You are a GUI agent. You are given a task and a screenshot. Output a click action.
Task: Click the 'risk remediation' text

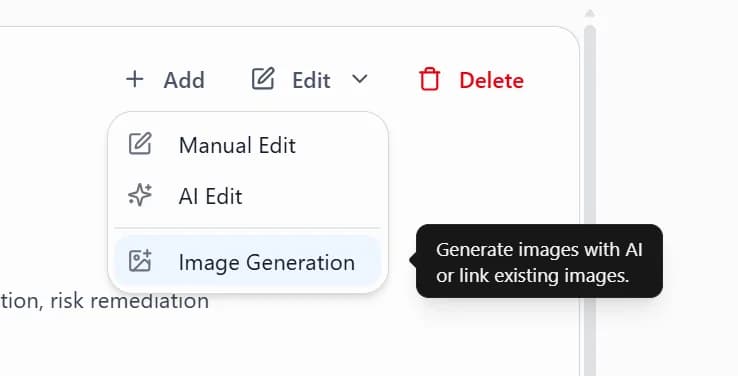click(x=129, y=301)
